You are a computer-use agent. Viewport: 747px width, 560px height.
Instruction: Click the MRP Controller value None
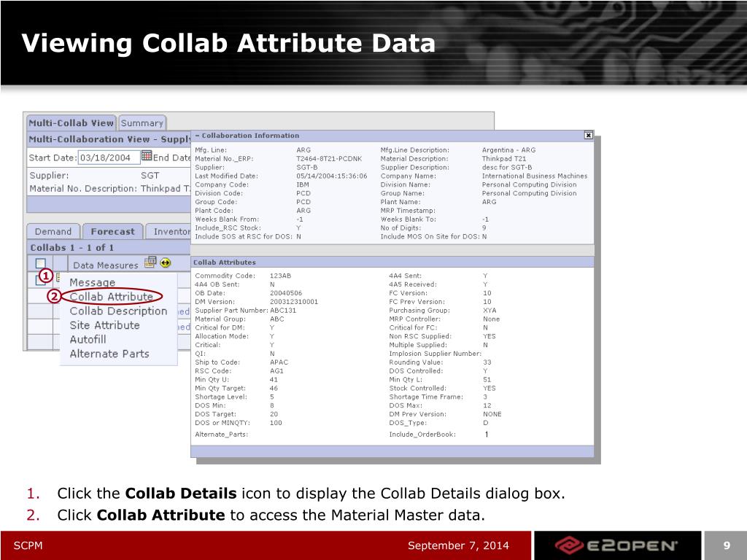[491, 319]
